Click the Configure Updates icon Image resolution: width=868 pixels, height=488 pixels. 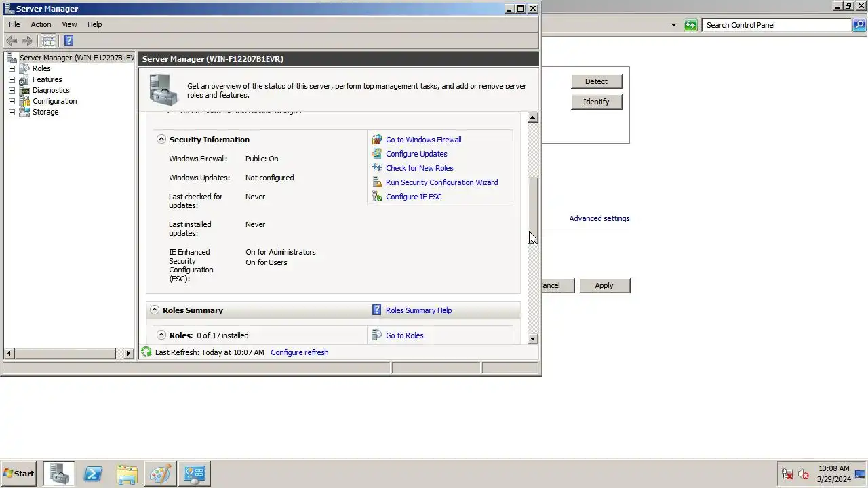[377, 154]
